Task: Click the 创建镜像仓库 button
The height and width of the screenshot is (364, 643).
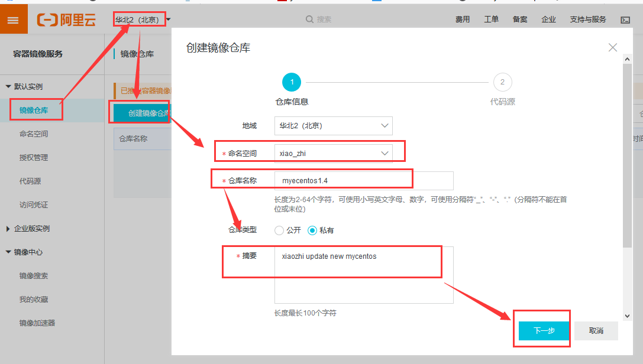Action: (x=143, y=113)
